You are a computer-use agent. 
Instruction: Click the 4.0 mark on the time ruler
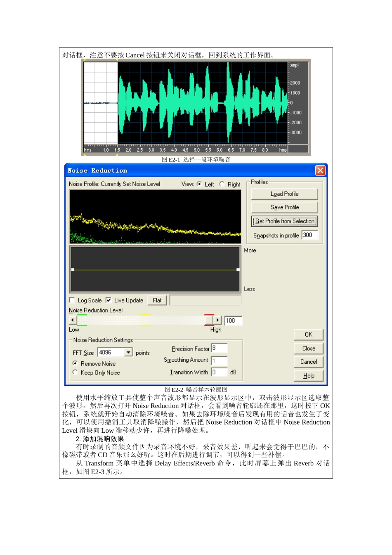174,150
